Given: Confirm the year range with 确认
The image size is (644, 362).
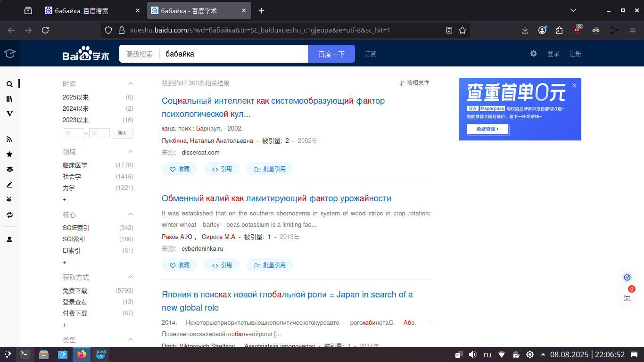Looking at the screenshot, I should 122,133.
